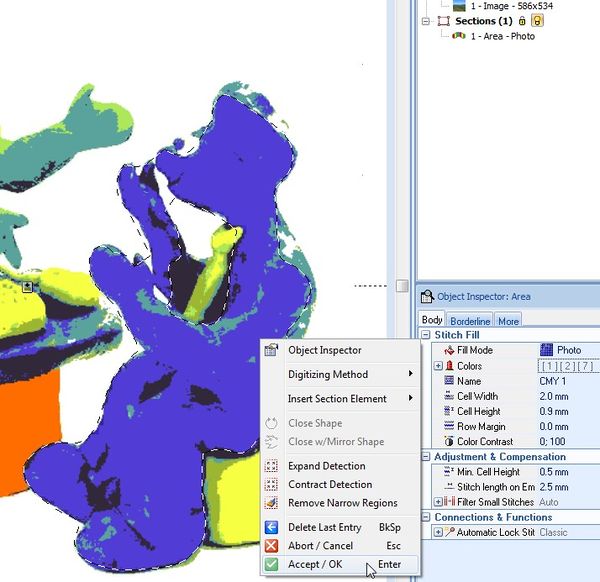
Task: Click the Area - Photo section icon
Action: pyautogui.click(x=459, y=36)
